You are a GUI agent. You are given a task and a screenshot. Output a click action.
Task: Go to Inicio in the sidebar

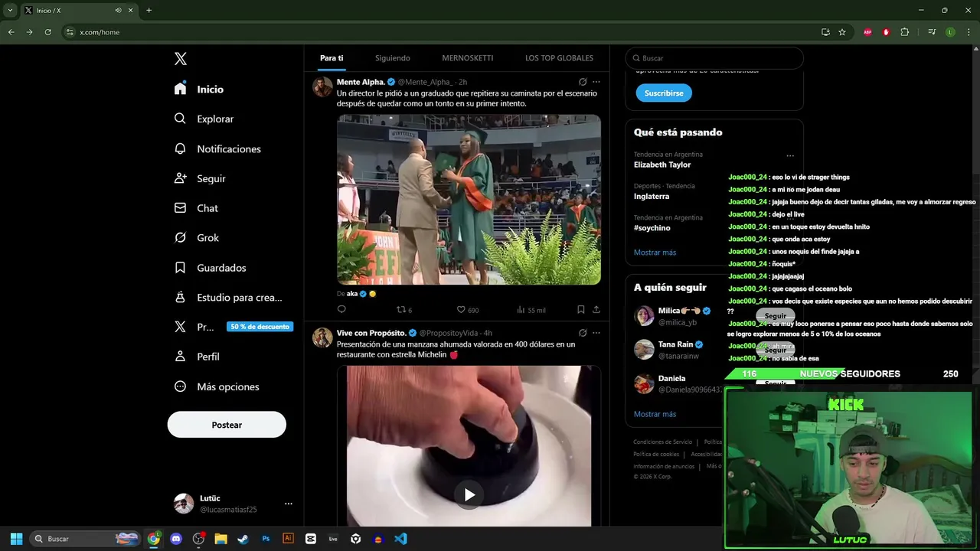[199, 89]
